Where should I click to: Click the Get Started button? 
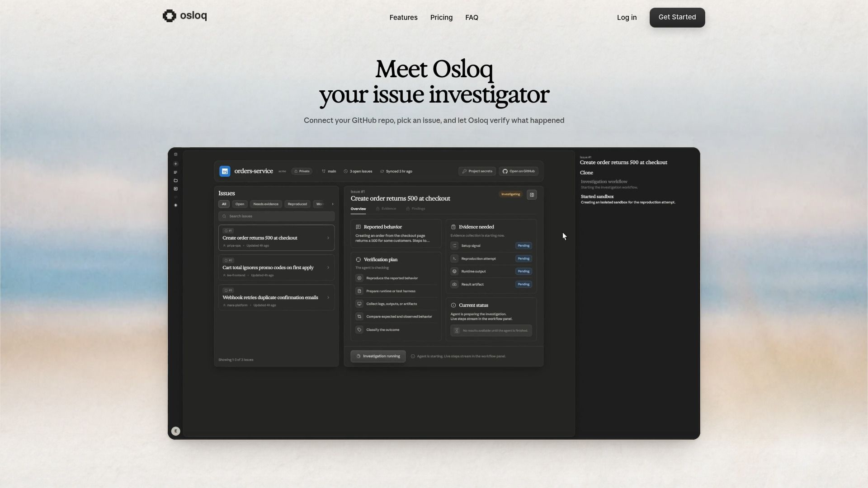677,18
